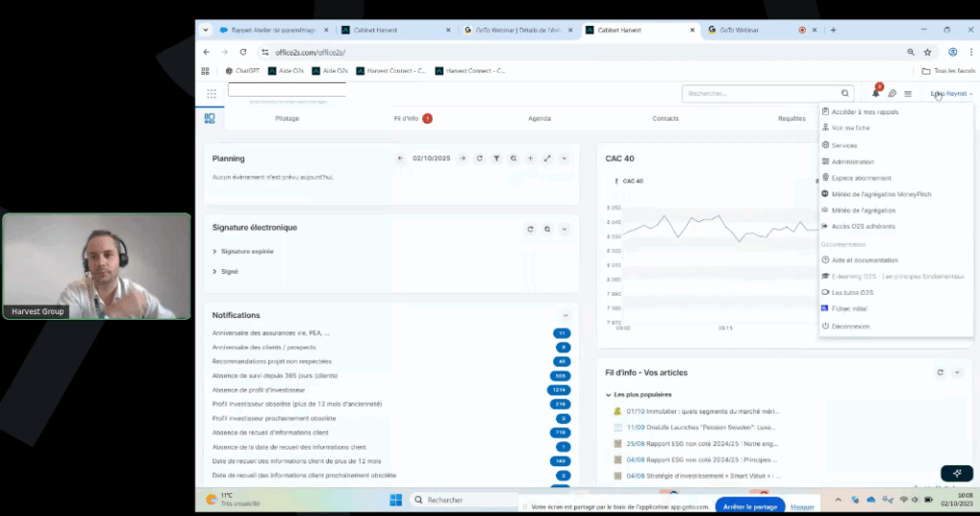
Task: Click the notifications bell icon
Action: 876,94
